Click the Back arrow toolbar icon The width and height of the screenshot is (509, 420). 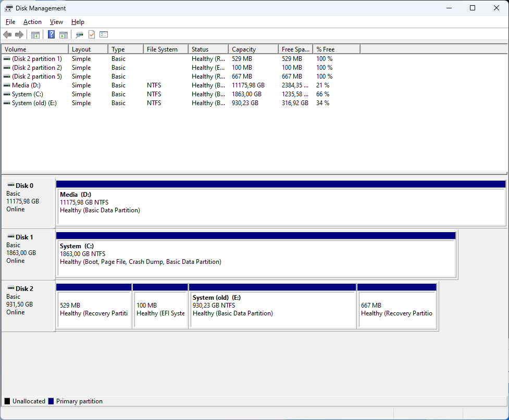(x=7, y=34)
